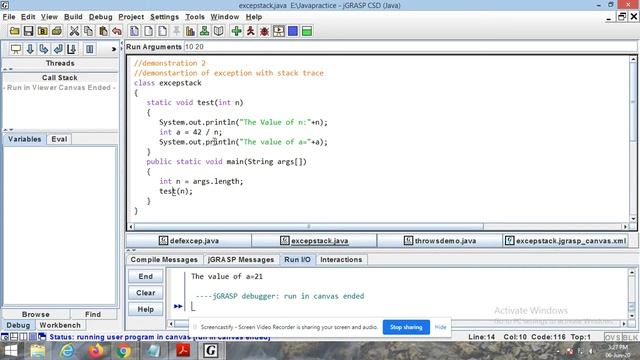The height and width of the screenshot is (360, 640).
Task: Open the defexcep.java file tab
Action: coord(189,241)
